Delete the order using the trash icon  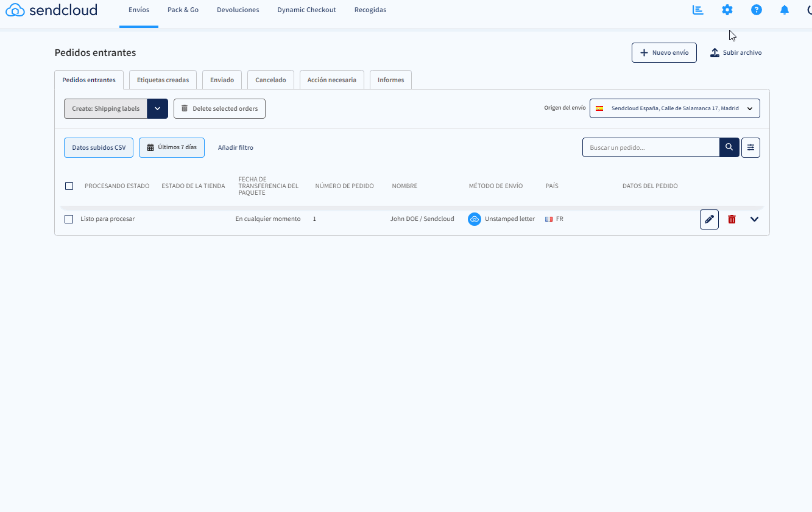pos(732,219)
